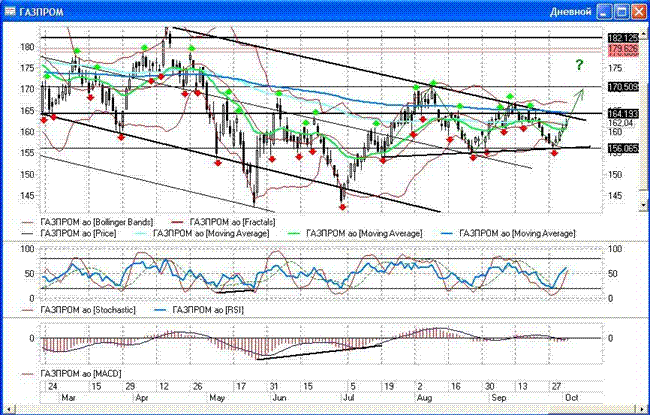Click the vertical scrollbar down arrow
This screenshot has height=415, width=650.
pos(644,205)
